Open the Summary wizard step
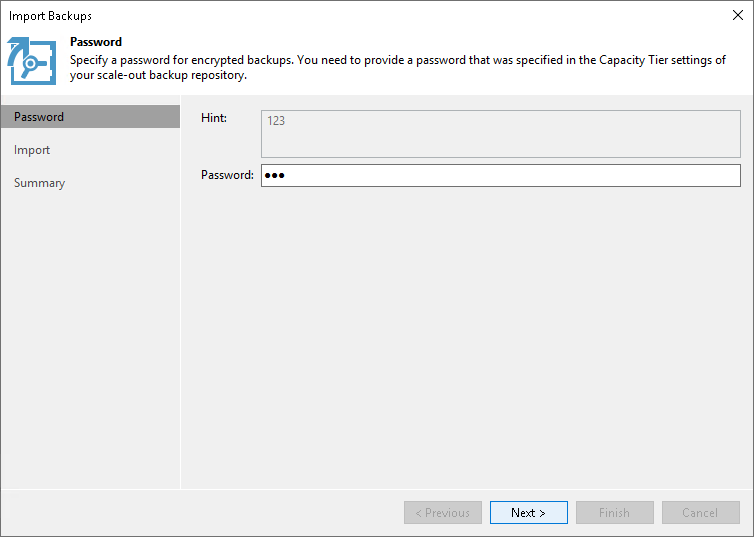754x537 pixels. tap(39, 183)
